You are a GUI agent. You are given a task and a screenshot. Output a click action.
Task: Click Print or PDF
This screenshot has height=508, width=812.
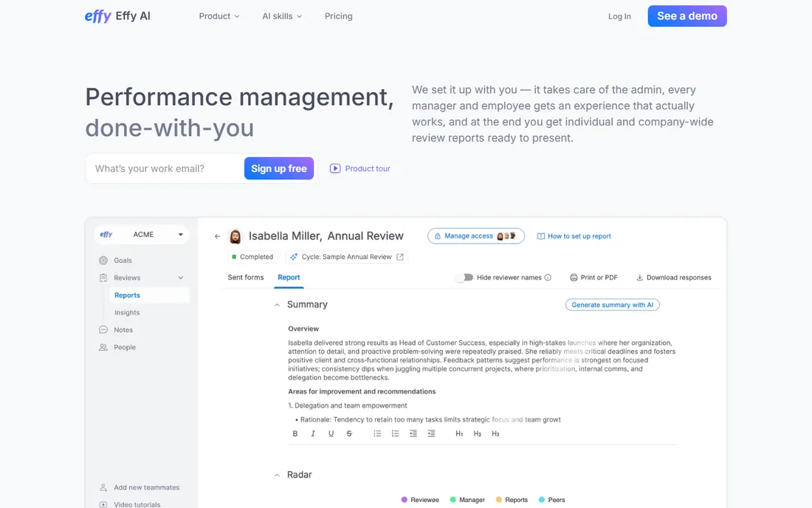(593, 278)
